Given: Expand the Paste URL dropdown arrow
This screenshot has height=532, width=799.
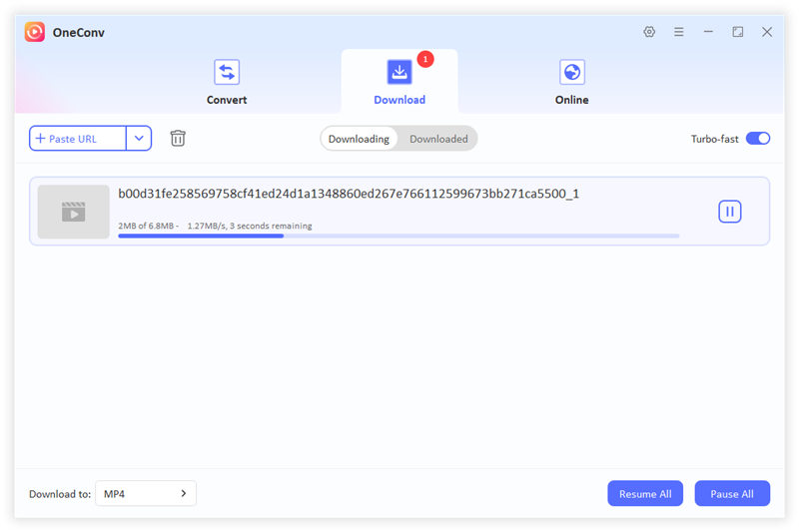Looking at the screenshot, I should point(139,139).
